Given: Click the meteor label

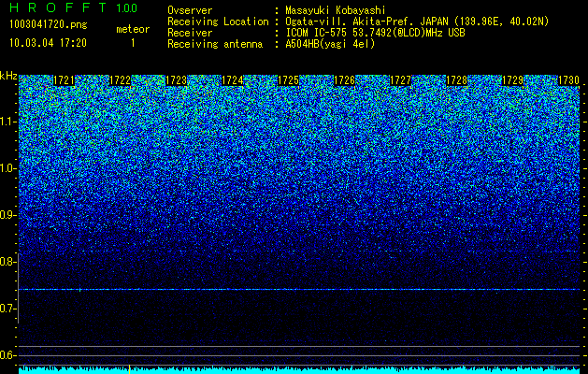Looking at the screenshot, I should point(133,29).
